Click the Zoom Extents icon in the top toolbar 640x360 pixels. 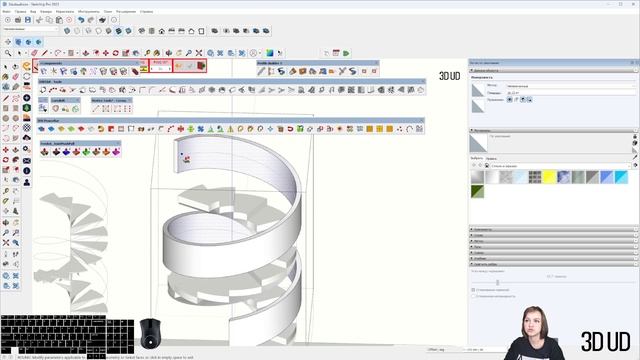pyautogui.click(x=199, y=53)
